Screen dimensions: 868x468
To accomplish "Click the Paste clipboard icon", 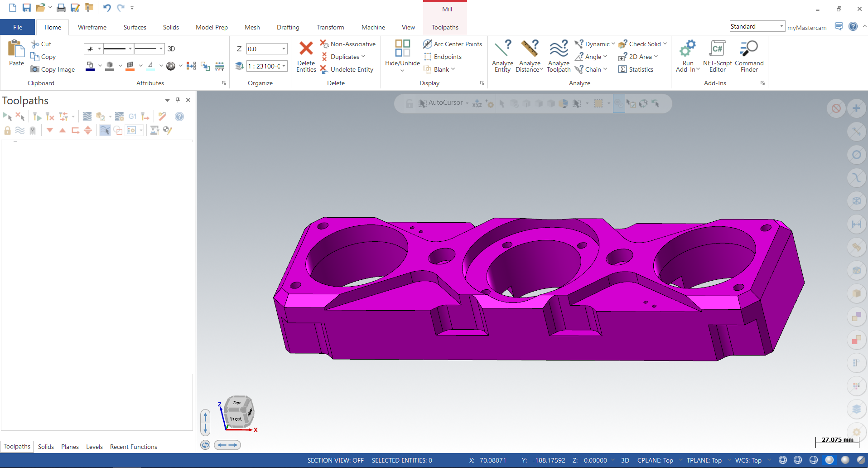I will coord(16,49).
